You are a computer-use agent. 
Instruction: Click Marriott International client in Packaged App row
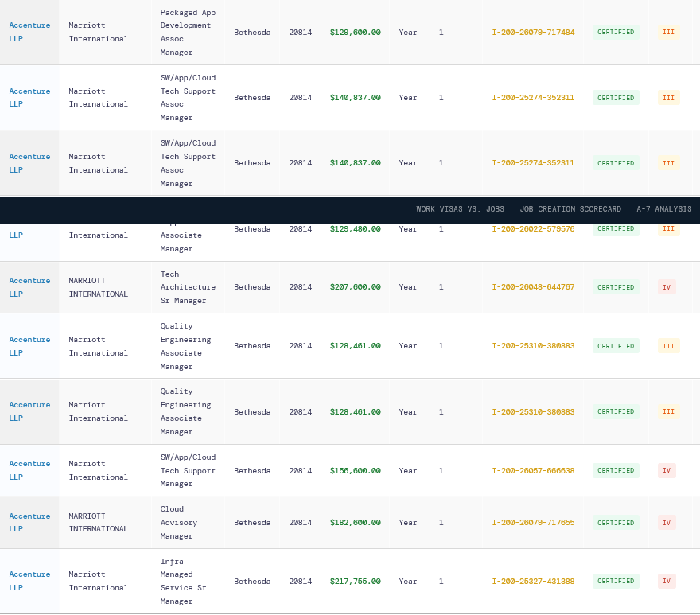pos(98,32)
